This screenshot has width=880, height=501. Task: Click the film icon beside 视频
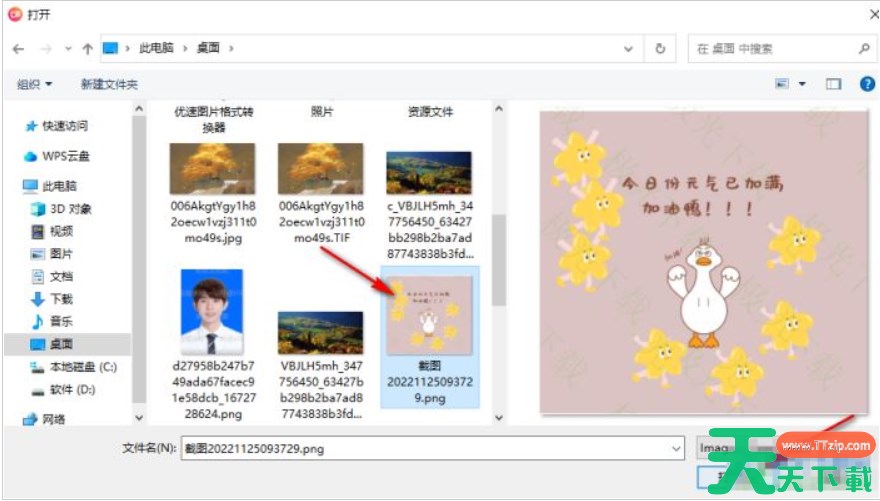coord(38,231)
